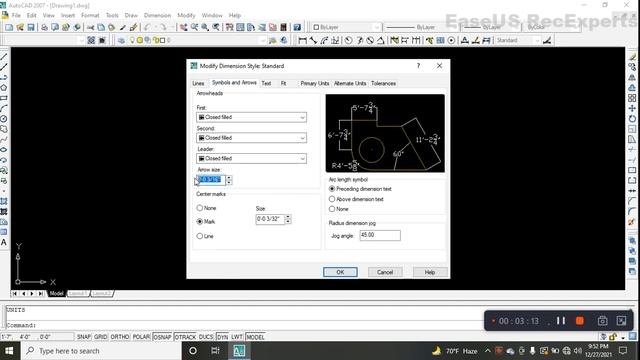
Task: Select None for Center marks
Action: click(206, 208)
